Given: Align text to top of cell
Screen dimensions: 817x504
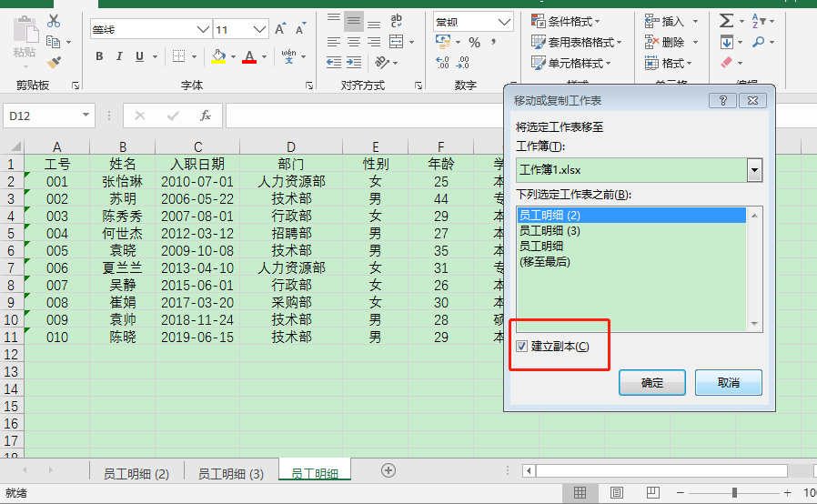Looking at the screenshot, I should coord(334,21).
